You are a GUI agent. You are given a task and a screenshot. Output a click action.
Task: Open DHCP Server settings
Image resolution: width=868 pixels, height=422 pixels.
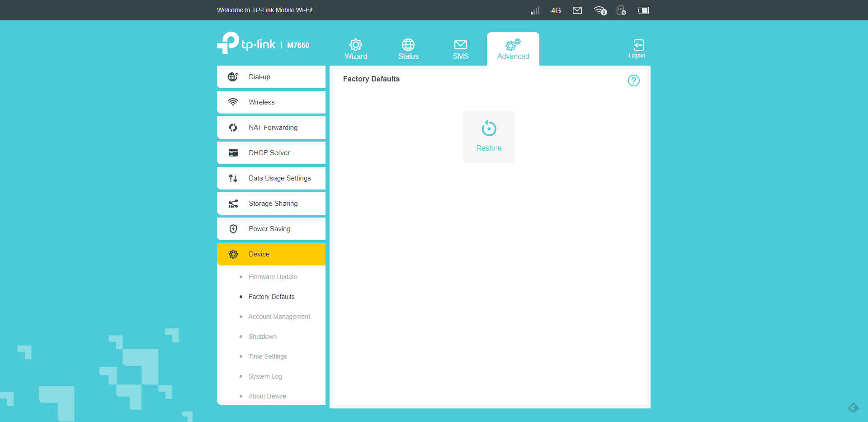point(271,153)
